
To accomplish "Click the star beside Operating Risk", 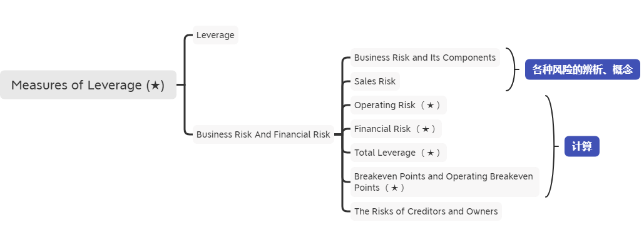I will (x=430, y=106).
